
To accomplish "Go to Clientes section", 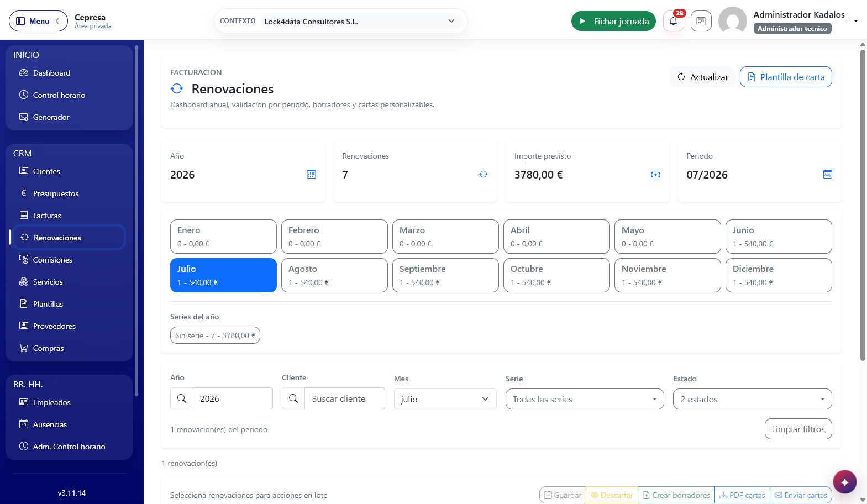I will click(69, 171).
